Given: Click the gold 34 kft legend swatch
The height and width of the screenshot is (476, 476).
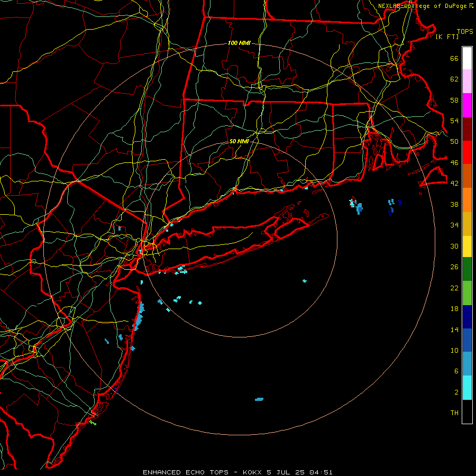Looking at the screenshot, I should (467, 224).
